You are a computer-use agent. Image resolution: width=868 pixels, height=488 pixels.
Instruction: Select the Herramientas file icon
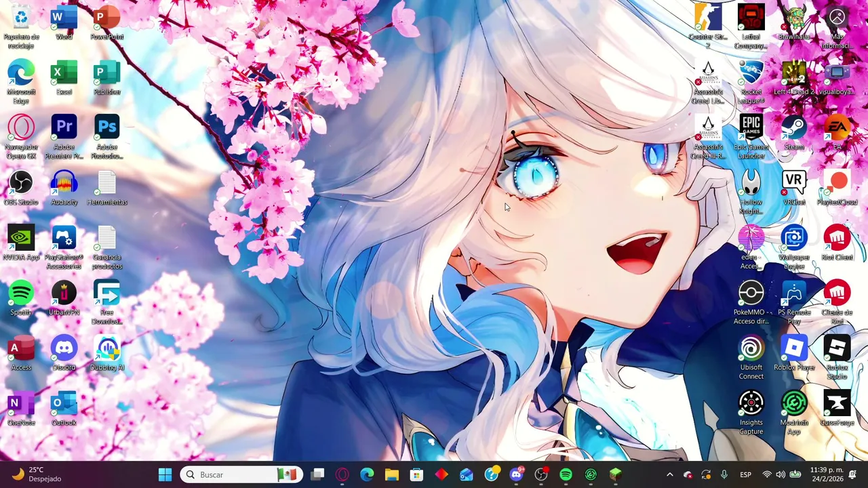tap(106, 187)
